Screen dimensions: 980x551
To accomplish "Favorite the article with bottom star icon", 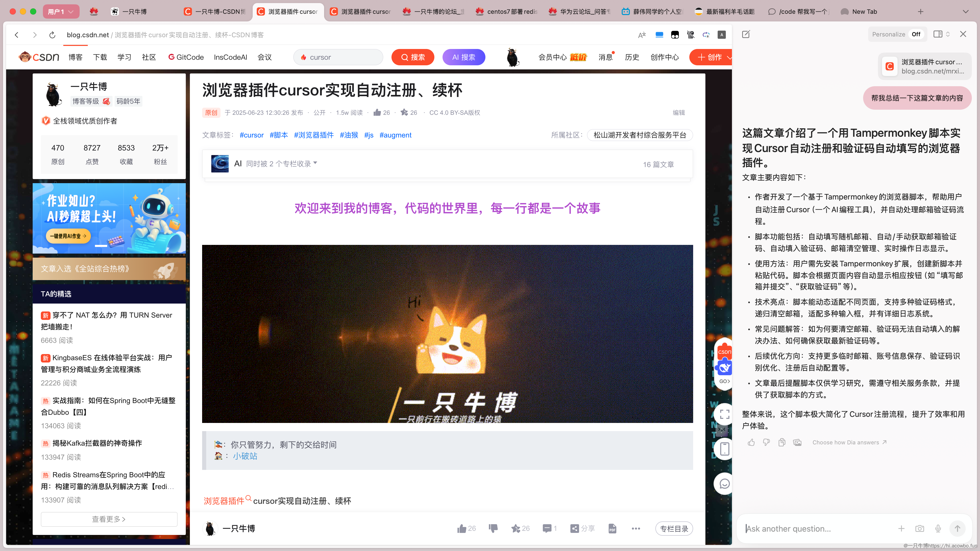I will pos(520,528).
